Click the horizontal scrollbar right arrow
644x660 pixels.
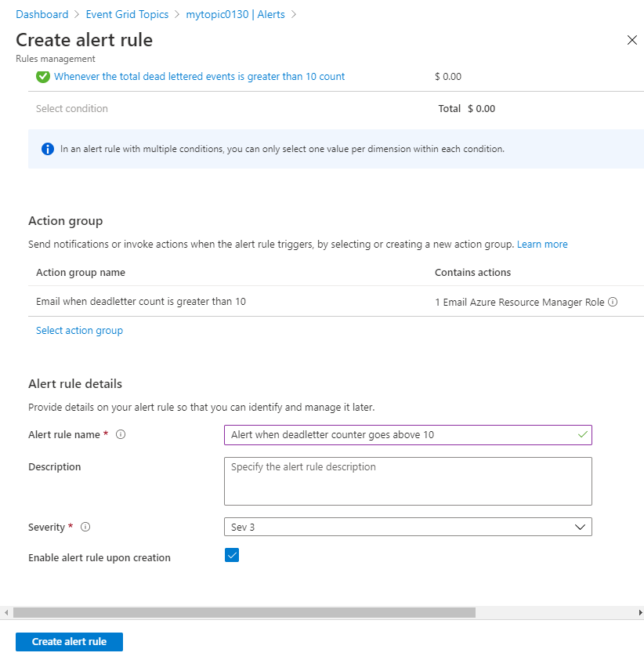[640, 612]
